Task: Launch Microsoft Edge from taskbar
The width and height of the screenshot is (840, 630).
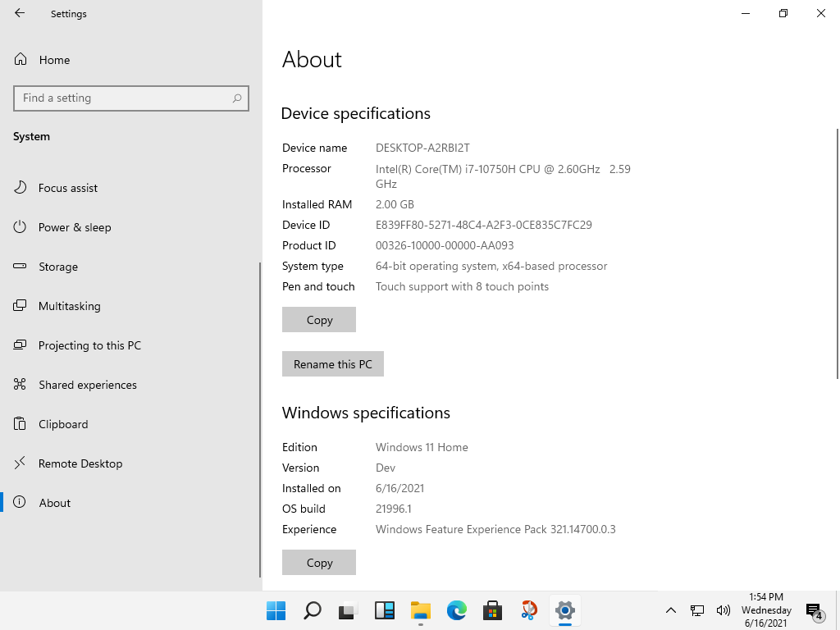Action: coord(456,610)
